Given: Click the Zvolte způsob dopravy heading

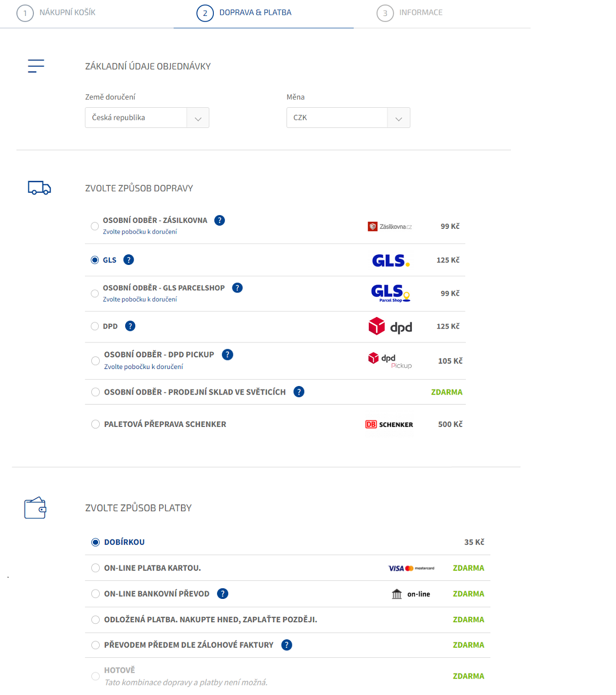Looking at the screenshot, I should [139, 188].
